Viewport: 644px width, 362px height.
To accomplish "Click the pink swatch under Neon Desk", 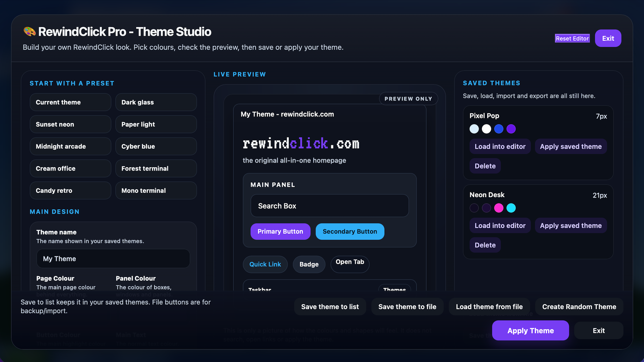I will [x=499, y=208].
